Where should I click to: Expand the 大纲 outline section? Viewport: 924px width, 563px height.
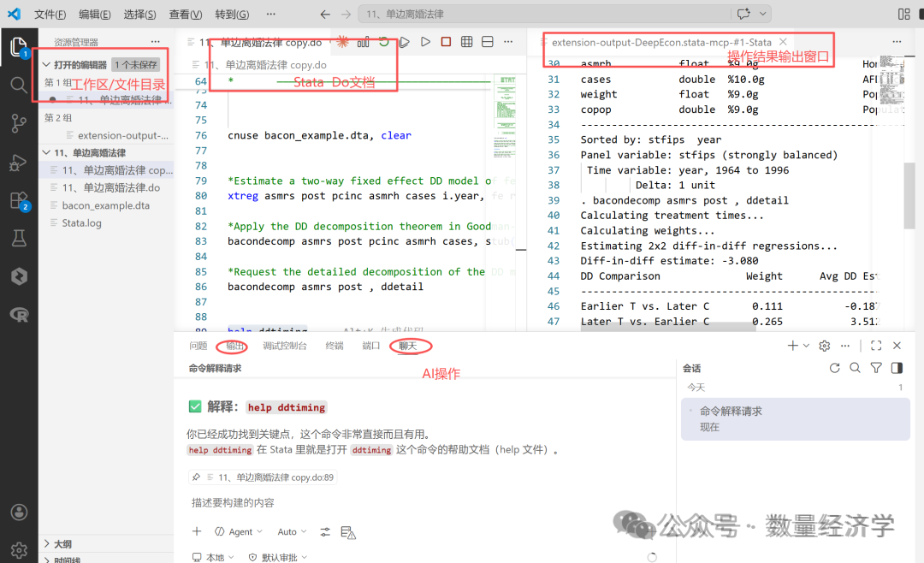coord(46,543)
